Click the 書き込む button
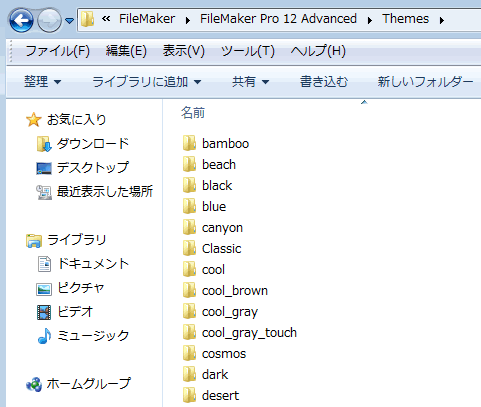The width and height of the screenshot is (481, 407). click(x=324, y=82)
